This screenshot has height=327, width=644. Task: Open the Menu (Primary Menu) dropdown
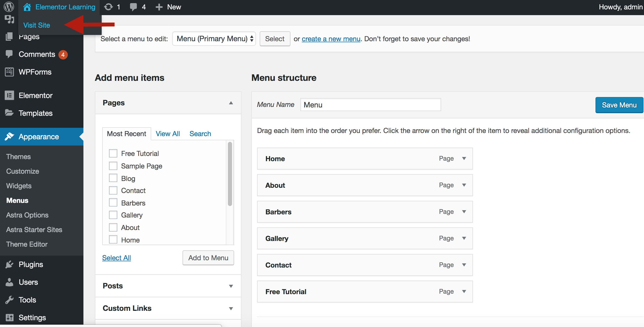tap(214, 39)
